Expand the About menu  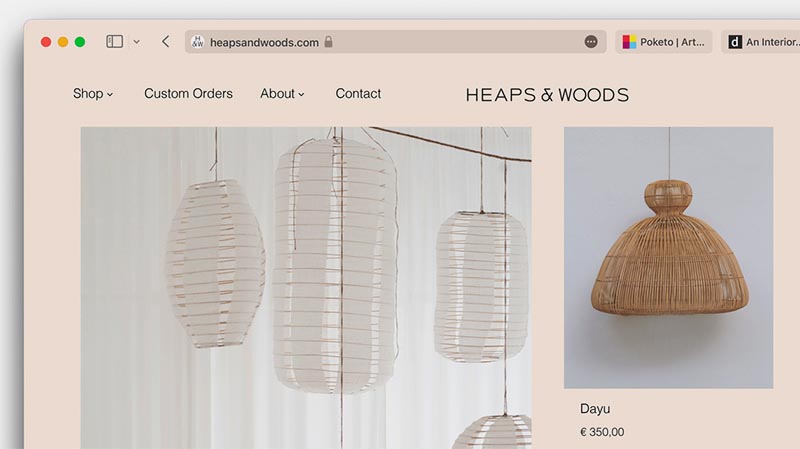coord(282,93)
